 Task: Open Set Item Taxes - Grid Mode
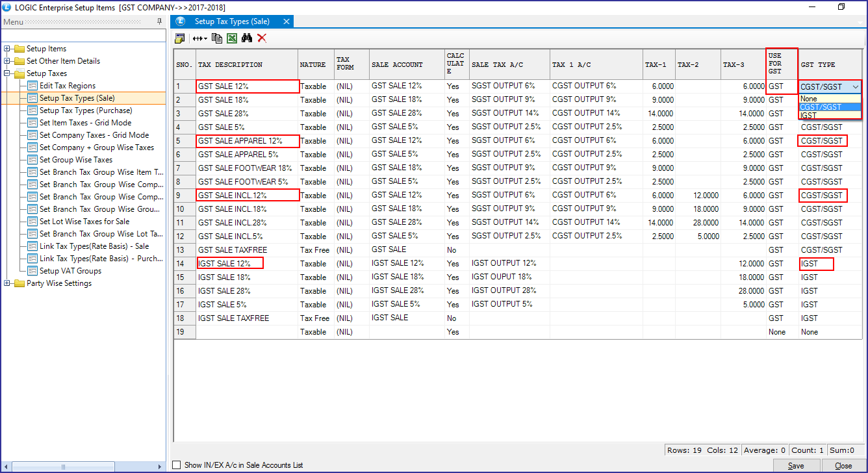[x=85, y=123]
